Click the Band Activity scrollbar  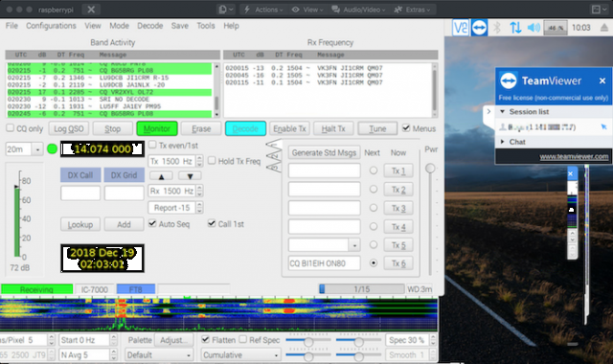tap(217, 90)
